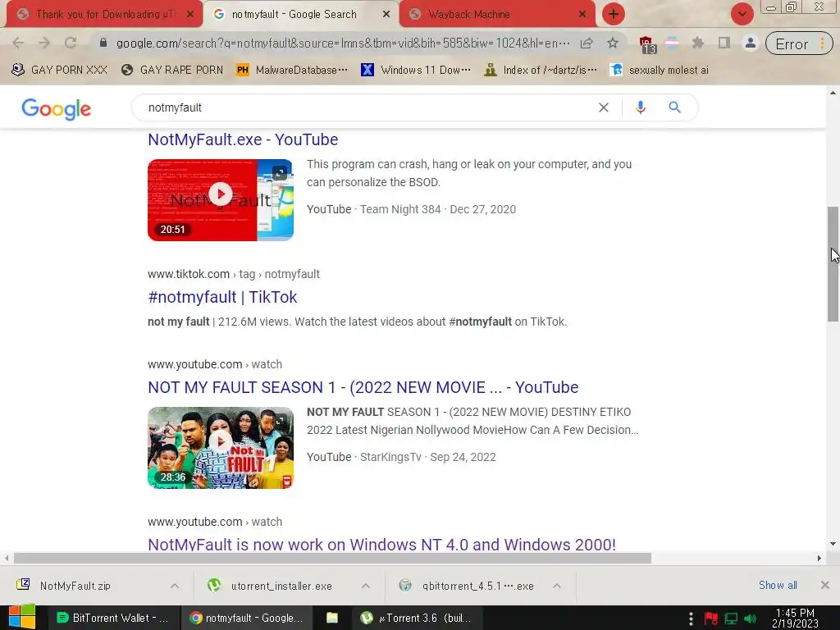Expand options for NotMyFault.zip download

pyautogui.click(x=175, y=586)
